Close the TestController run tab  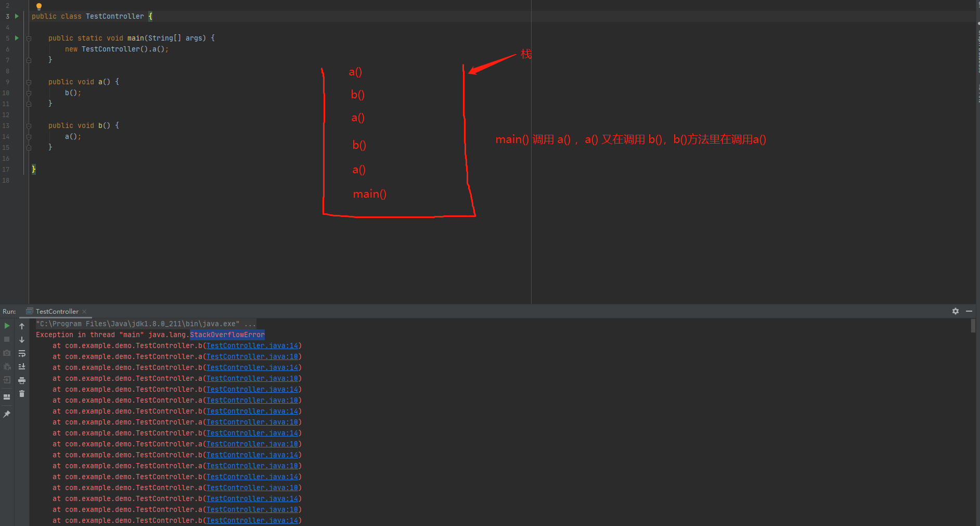(84, 312)
